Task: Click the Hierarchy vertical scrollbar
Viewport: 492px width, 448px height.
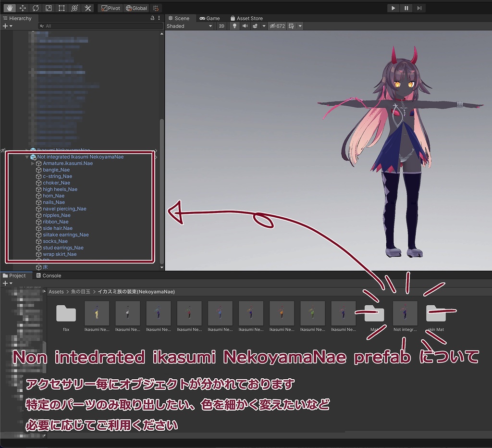Action: [161, 191]
